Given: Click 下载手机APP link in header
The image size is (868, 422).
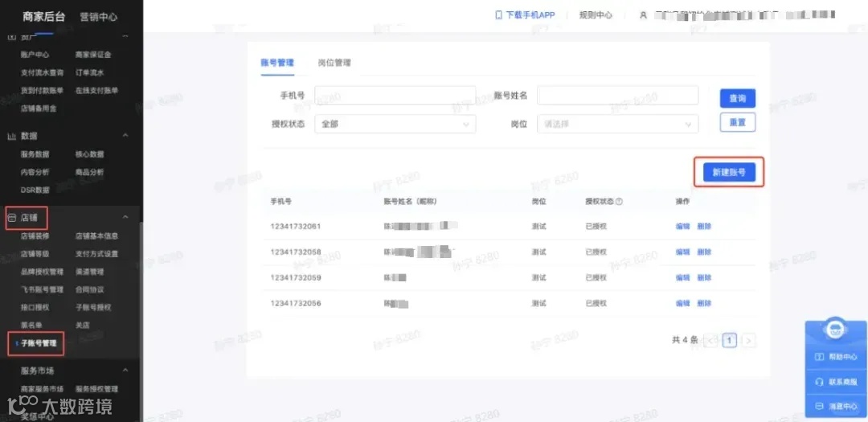Looking at the screenshot, I should [530, 15].
